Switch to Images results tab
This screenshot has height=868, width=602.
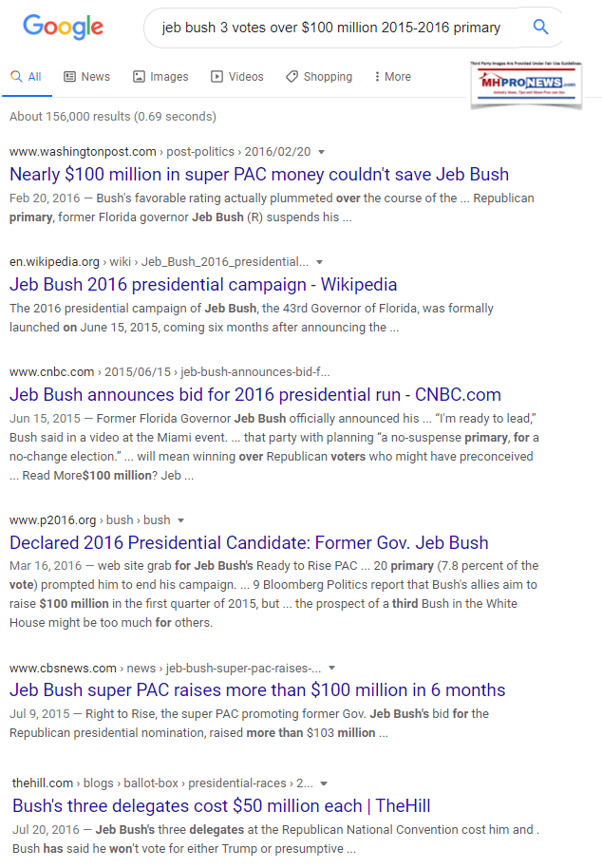tap(160, 77)
